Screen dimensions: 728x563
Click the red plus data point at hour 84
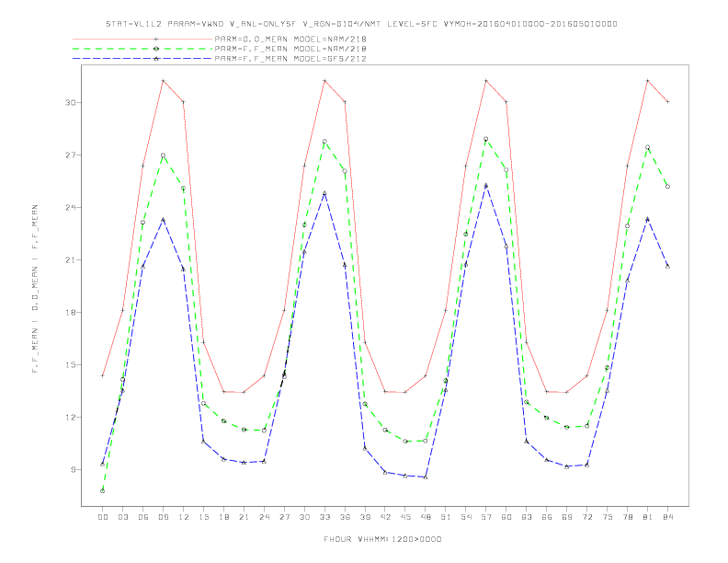668,102
